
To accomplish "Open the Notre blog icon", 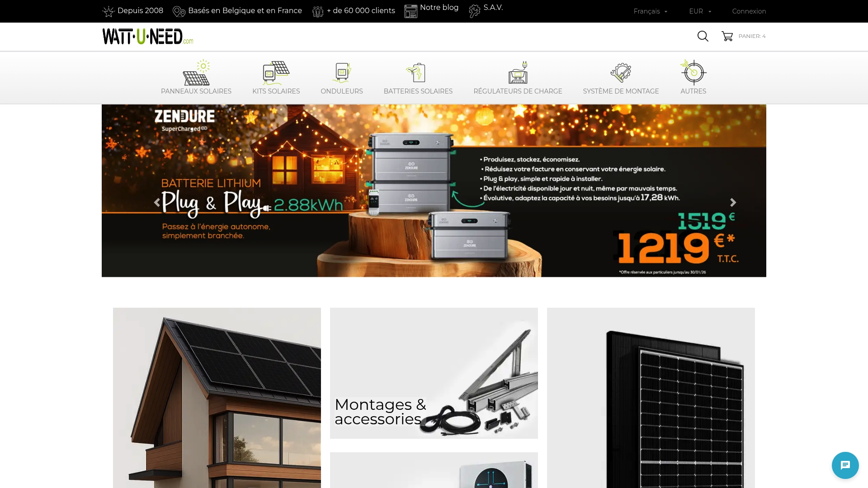I will tap(410, 10).
